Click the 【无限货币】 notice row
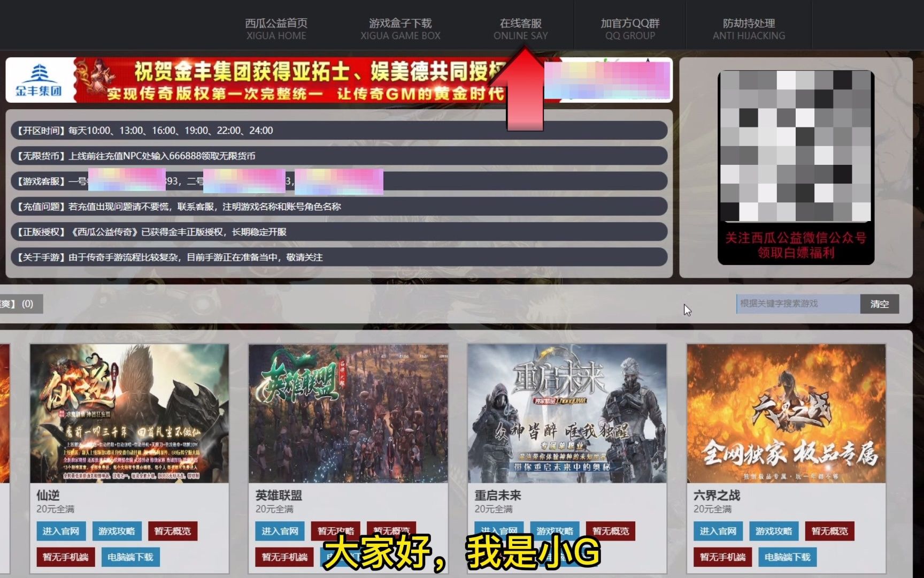The image size is (924, 578). [339, 156]
